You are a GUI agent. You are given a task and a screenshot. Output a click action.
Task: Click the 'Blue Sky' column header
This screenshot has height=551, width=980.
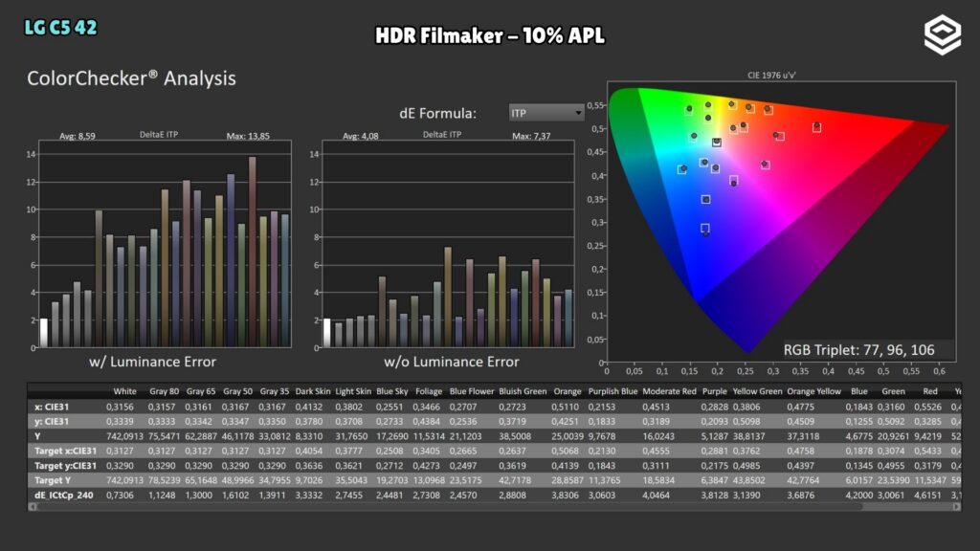tap(391, 391)
